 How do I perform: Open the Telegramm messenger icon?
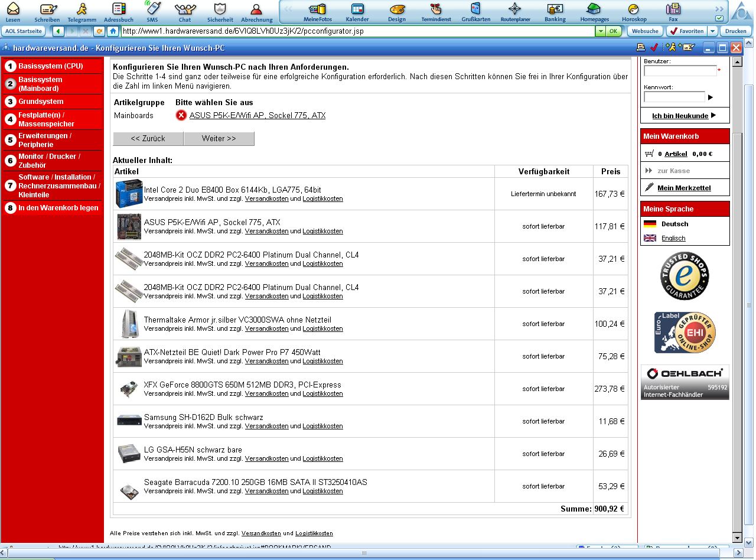click(x=82, y=11)
